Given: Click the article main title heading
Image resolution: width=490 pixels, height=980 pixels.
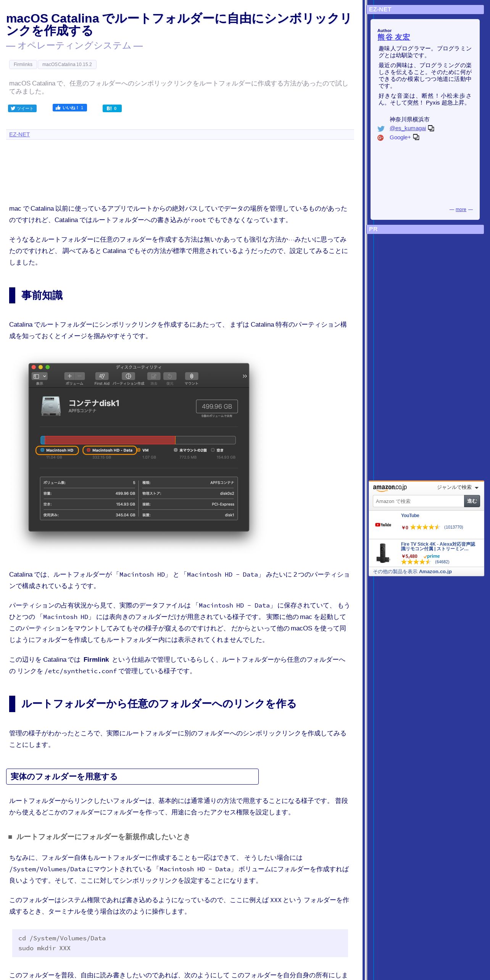Looking at the screenshot, I should pyautogui.click(x=178, y=24).
